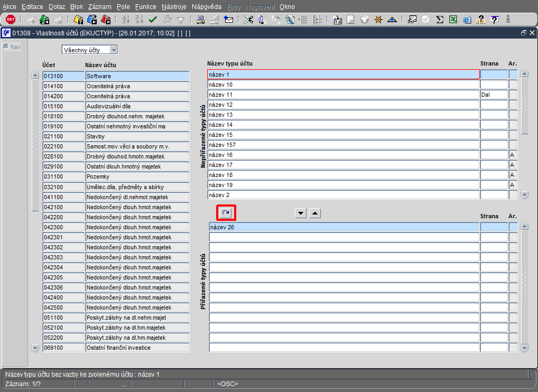This screenshot has height=392, width=538.
Task: Open the Nápověda menu
Action: tap(207, 7)
